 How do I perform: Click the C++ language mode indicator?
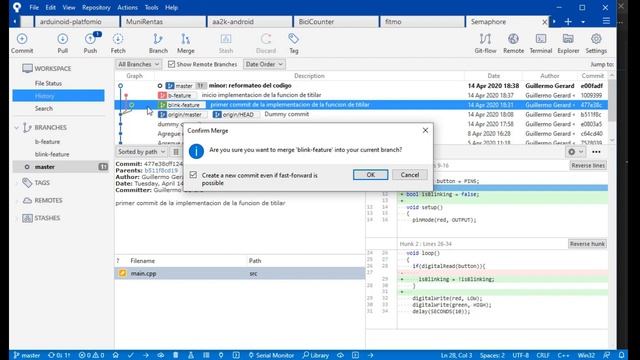point(563,355)
